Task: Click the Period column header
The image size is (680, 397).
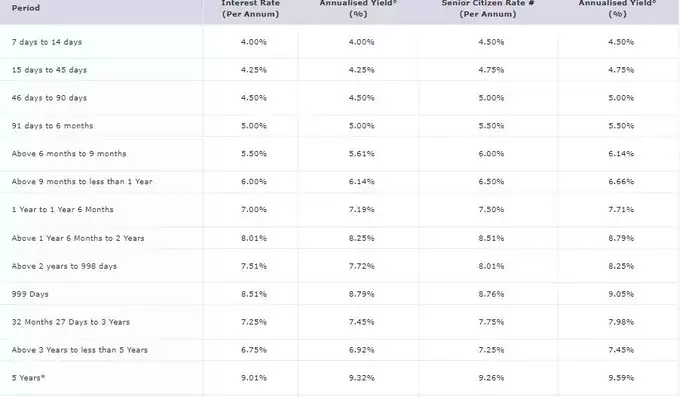Action: [26, 8]
